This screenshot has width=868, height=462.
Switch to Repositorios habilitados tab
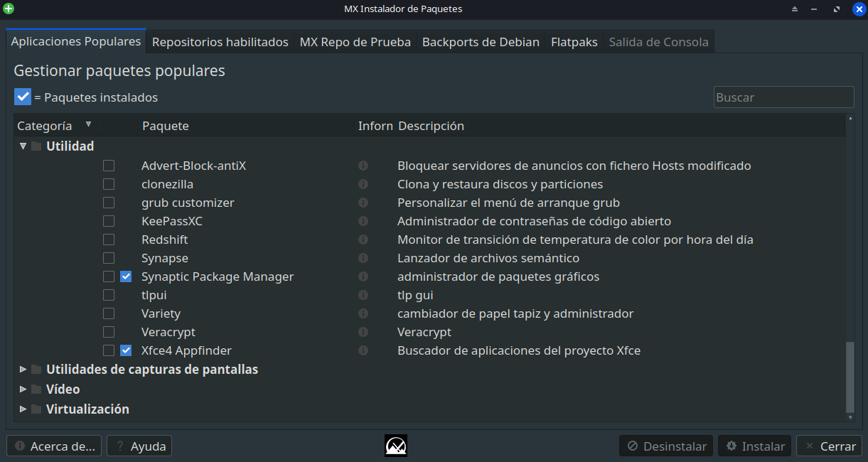click(x=220, y=42)
